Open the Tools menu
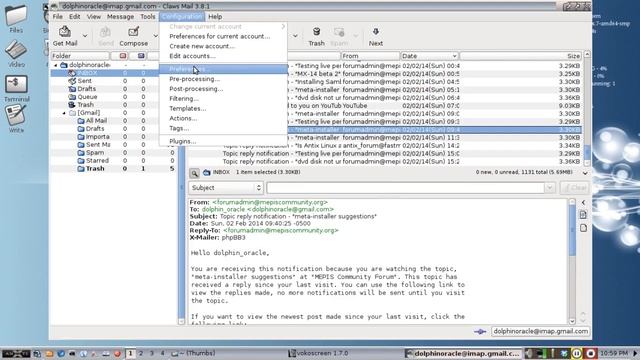Screen dimensions: 640x360 [148, 17]
